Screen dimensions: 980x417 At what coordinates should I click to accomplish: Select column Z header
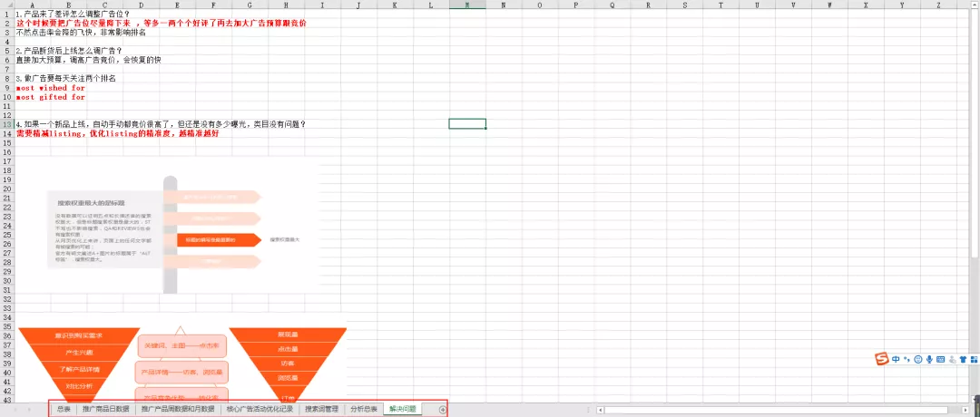(x=939, y=5)
